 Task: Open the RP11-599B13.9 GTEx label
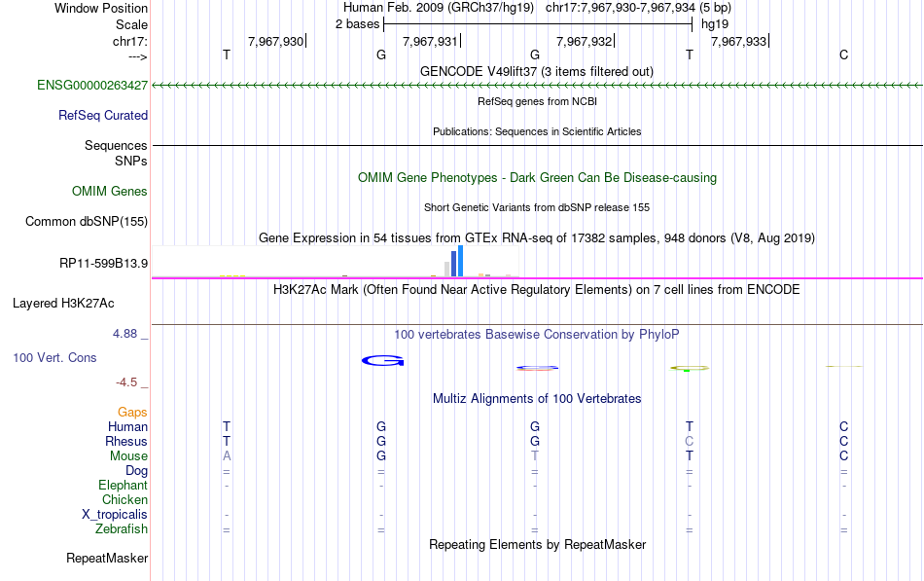(x=104, y=264)
